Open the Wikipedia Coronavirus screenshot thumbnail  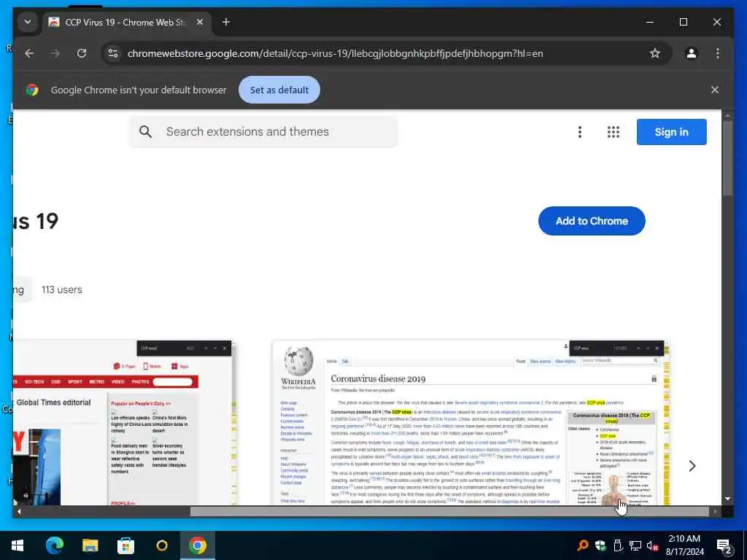[x=471, y=422]
